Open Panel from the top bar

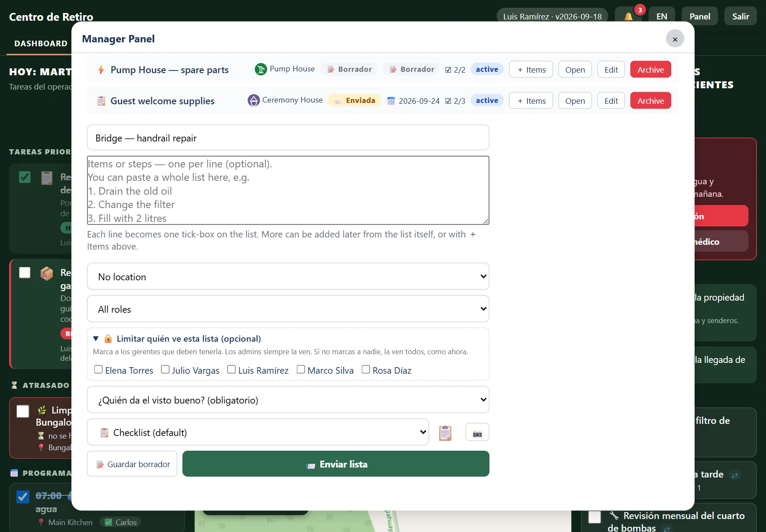coord(700,16)
